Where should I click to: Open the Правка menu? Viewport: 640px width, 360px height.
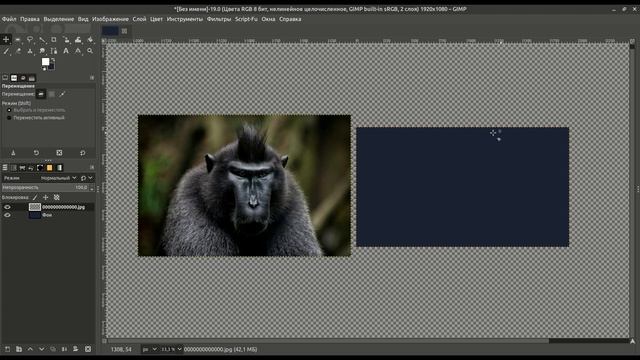coord(30,19)
